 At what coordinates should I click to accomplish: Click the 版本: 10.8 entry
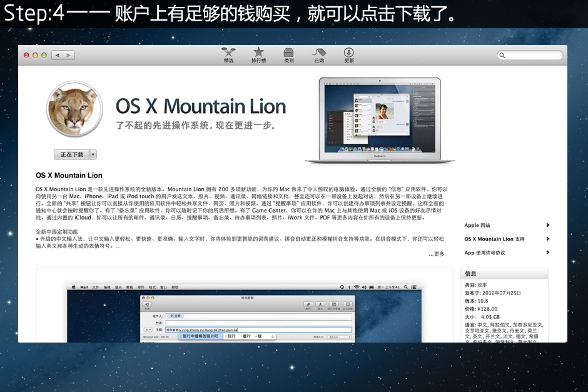point(476,301)
